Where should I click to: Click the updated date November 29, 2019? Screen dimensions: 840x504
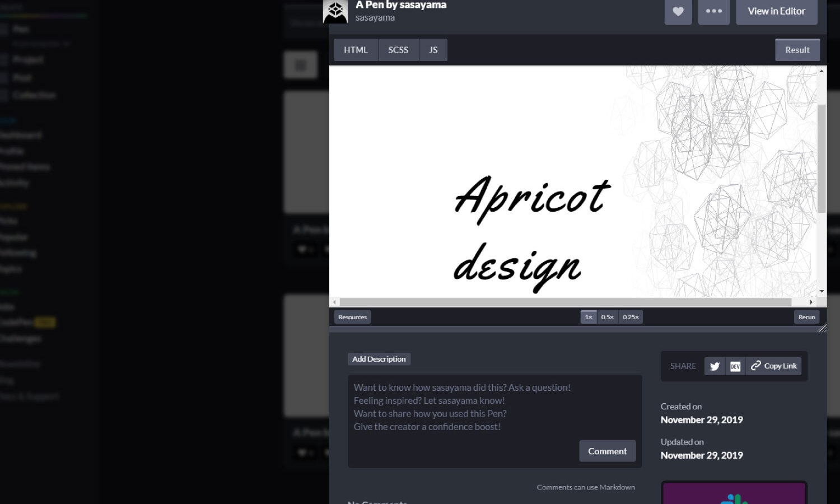[702, 455]
